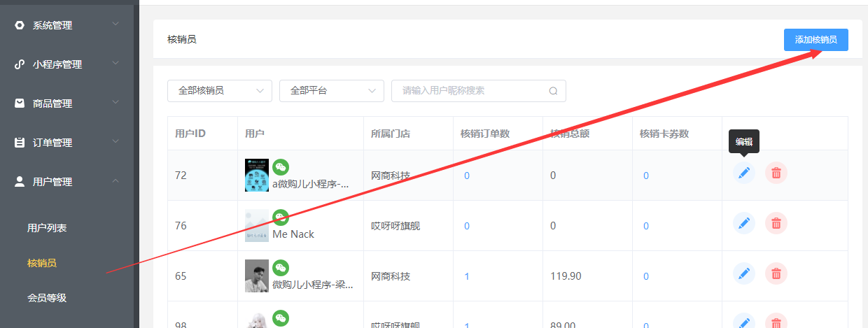Click the 核销订单数 column header
Image resolution: width=868 pixels, height=328 pixels.
485,134
